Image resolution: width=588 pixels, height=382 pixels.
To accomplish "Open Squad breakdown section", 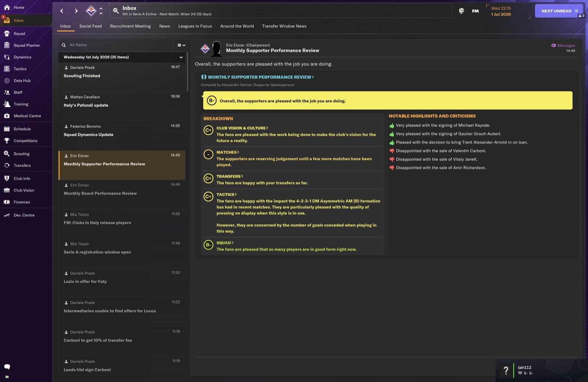I will tap(225, 243).
